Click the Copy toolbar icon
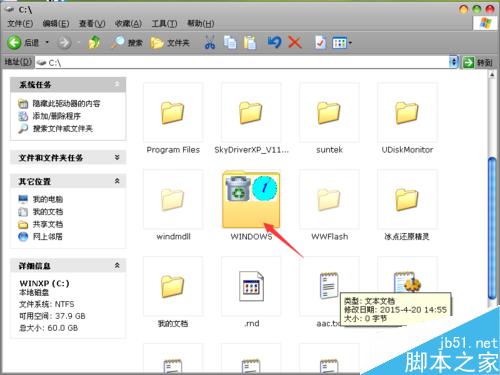500x375 pixels. click(x=230, y=43)
